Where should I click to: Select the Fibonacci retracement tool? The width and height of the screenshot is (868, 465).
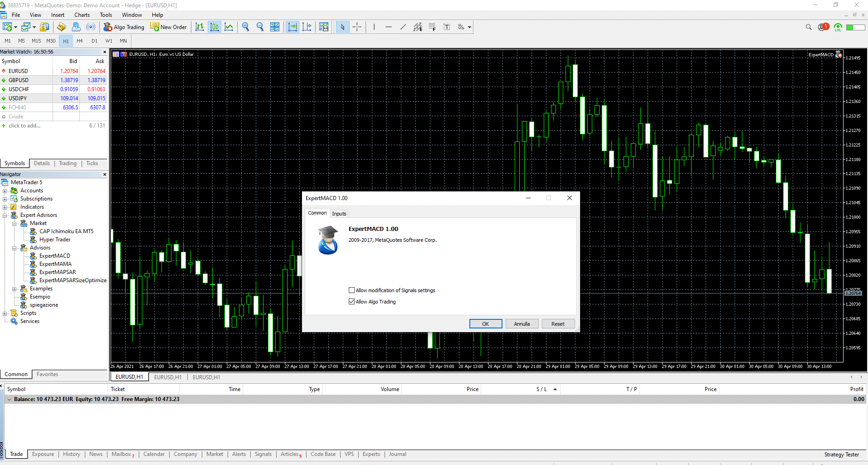pos(432,27)
